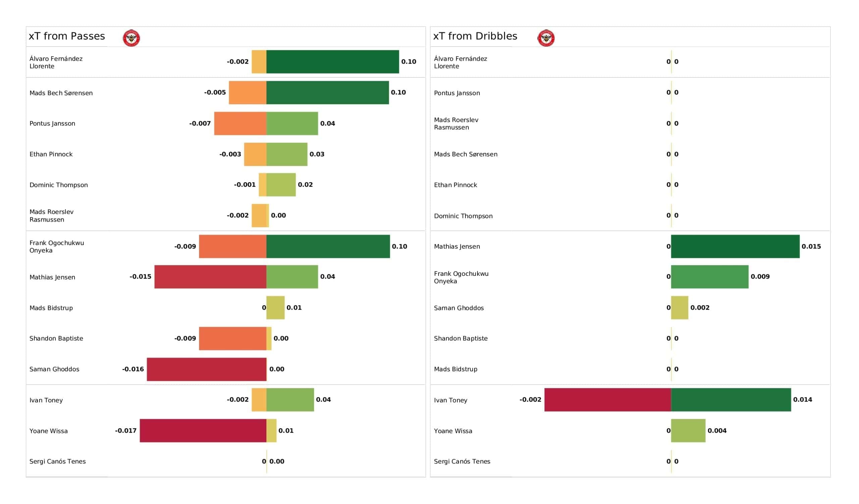The image size is (859, 504).
Task: Click Mathias Jensen's green 0.015 dribbles bar
Action: pos(735,246)
